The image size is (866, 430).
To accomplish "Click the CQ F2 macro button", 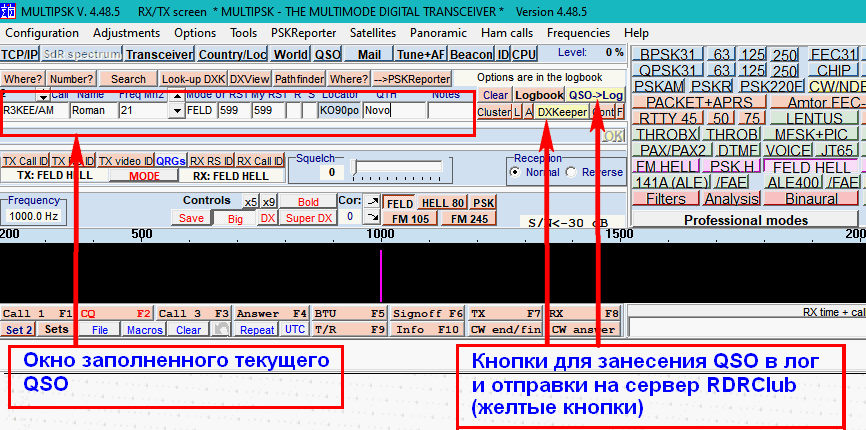I will click(x=116, y=313).
